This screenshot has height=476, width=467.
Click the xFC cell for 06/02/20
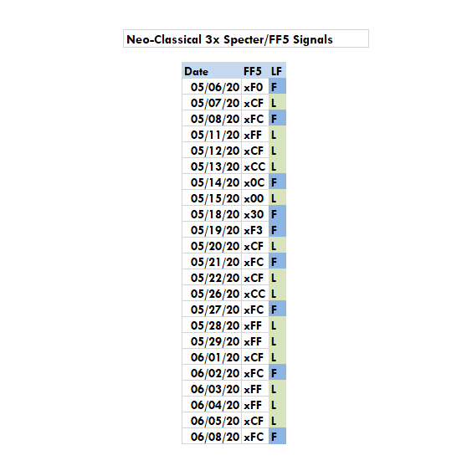click(255, 373)
